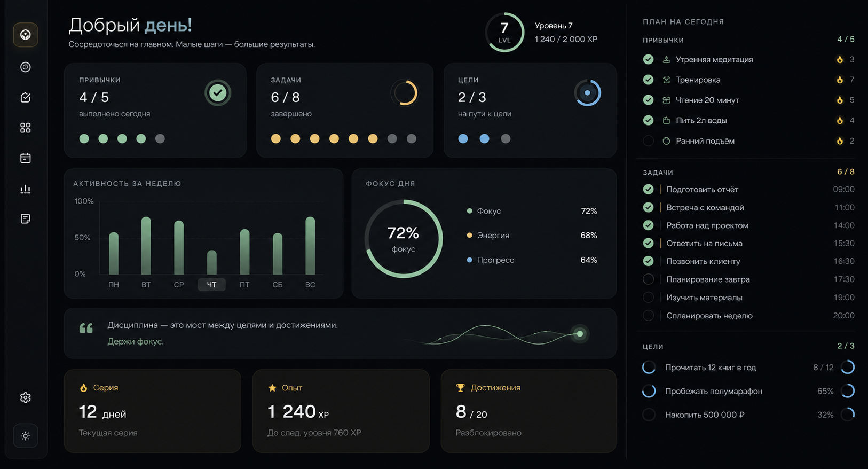Open the statistics bar chart sidebar icon
Image resolution: width=868 pixels, height=469 pixels.
tap(25, 189)
